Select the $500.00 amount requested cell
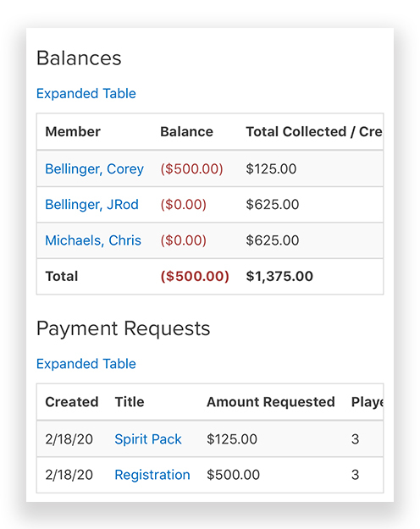 pyautogui.click(x=234, y=475)
